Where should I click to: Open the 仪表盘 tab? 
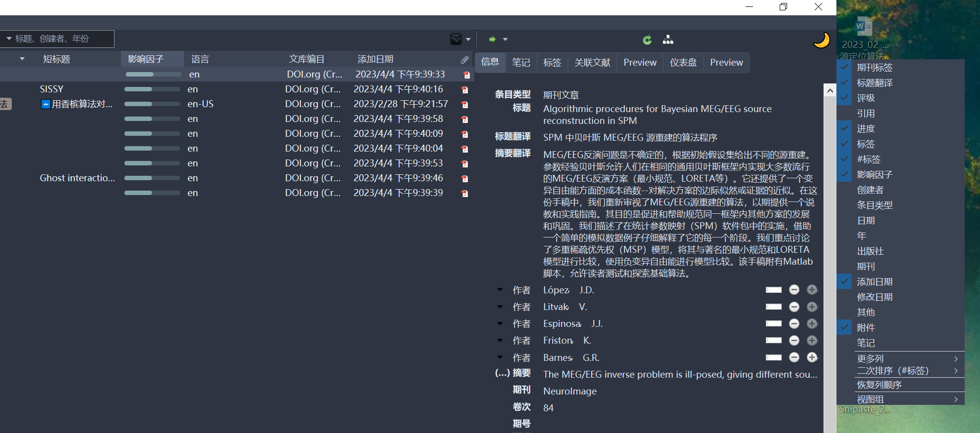683,63
